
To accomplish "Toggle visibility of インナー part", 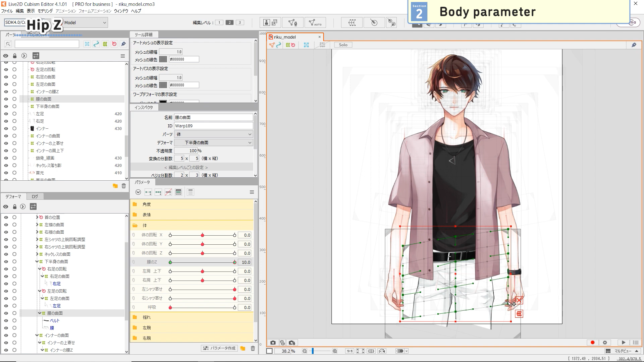I will point(6,129).
